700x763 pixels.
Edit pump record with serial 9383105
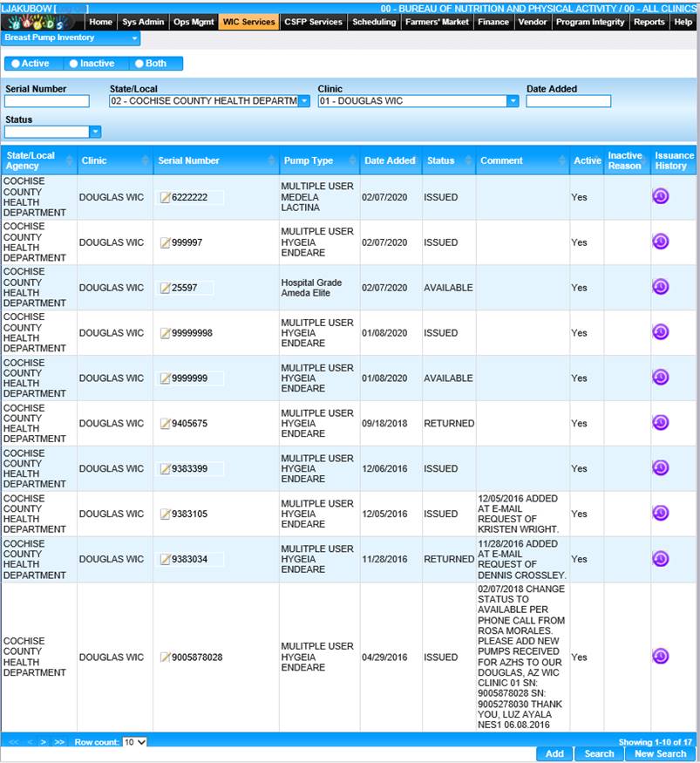point(166,514)
